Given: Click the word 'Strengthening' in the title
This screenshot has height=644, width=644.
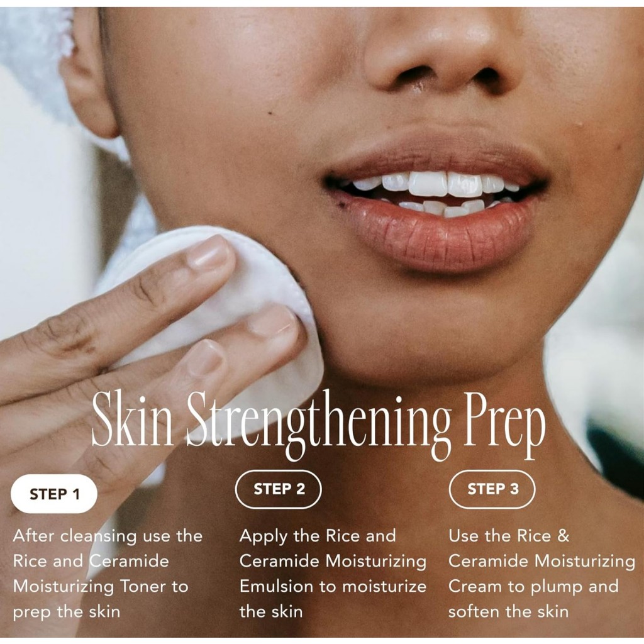Looking at the screenshot, I should click(319, 426).
